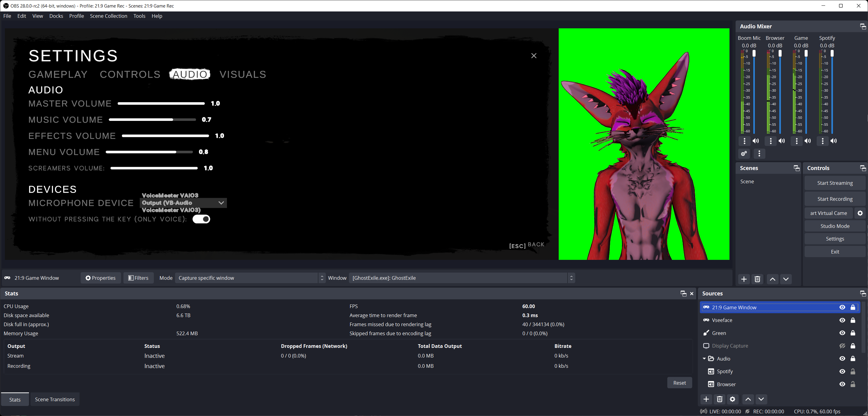Viewport: 868px width, 416px height.
Task: Open source properties gear in Sources toolbar
Action: pyautogui.click(x=732, y=399)
